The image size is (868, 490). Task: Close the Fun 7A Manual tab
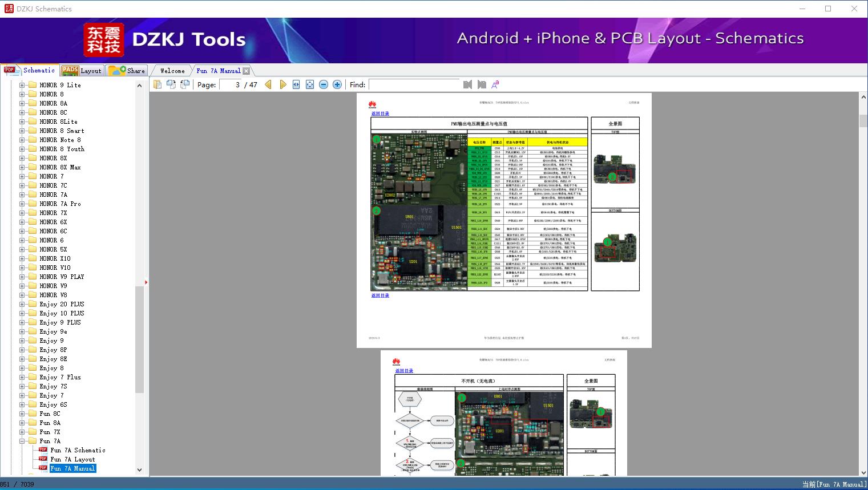[x=246, y=71]
